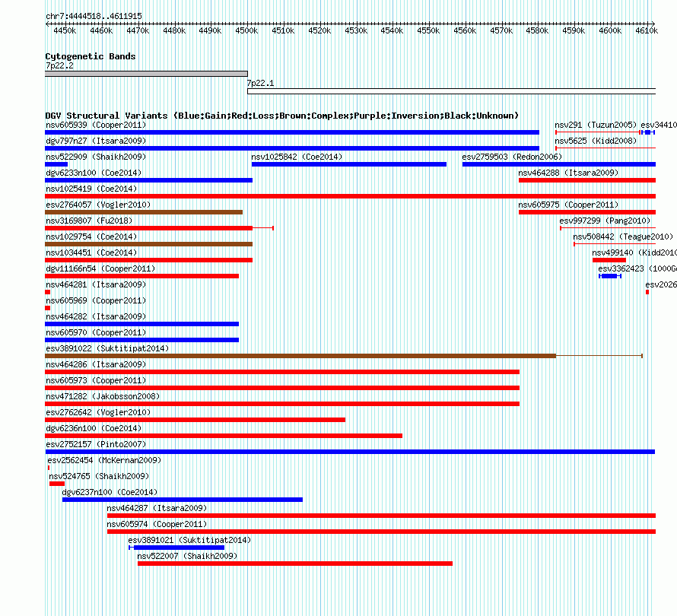The height and width of the screenshot is (616, 677).
Task: Click the nsv522909 (Shaikh2009) label
Action: tap(96, 157)
